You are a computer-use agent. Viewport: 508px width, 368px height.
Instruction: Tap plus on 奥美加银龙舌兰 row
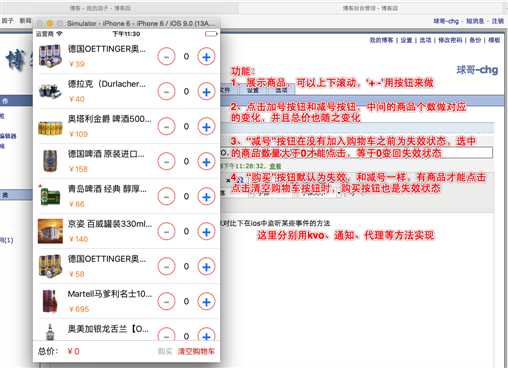(x=206, y=334)
